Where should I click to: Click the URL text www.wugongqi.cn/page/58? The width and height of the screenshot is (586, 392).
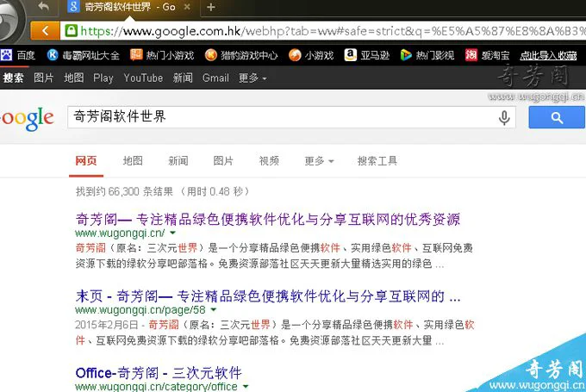[x=140, y=310]
